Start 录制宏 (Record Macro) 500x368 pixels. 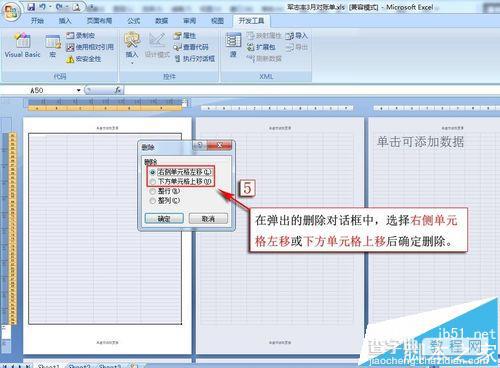pos(81,35)
